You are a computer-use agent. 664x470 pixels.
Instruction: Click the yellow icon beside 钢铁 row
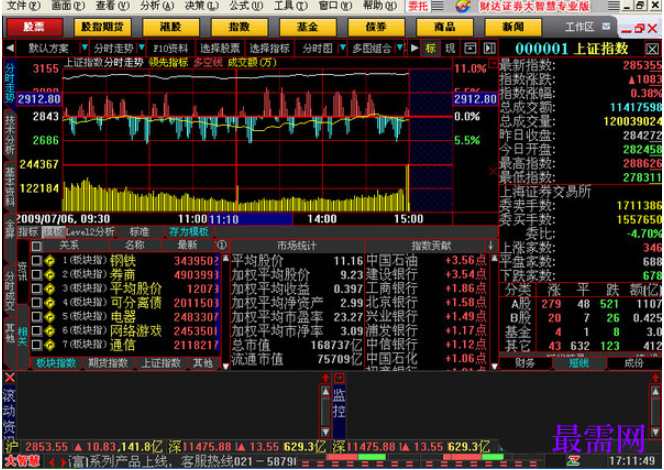pos(50,260)
